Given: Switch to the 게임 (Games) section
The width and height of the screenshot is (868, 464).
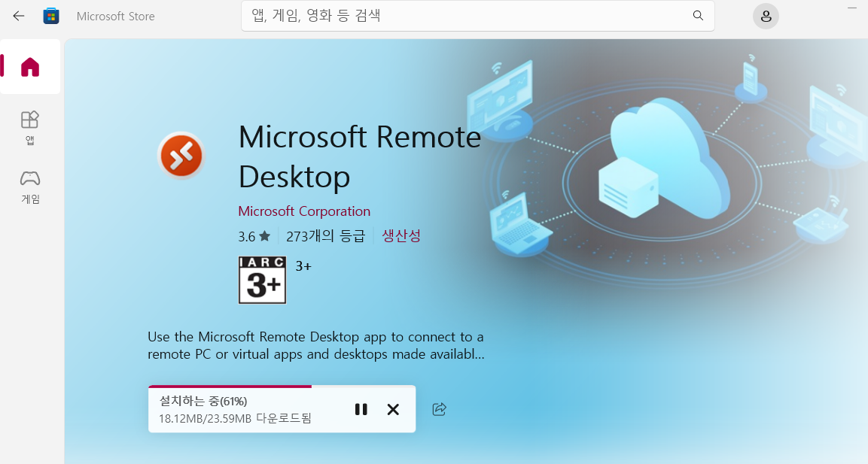Looking at the screenshot, I should pyautogui.click(x=30, y=187).
